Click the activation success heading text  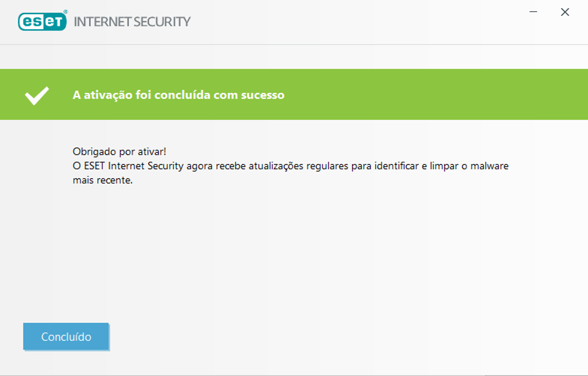point(179,95)
